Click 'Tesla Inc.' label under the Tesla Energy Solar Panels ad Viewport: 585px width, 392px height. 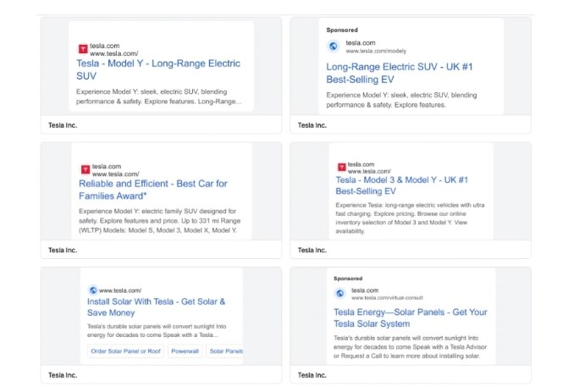(312, 375)
